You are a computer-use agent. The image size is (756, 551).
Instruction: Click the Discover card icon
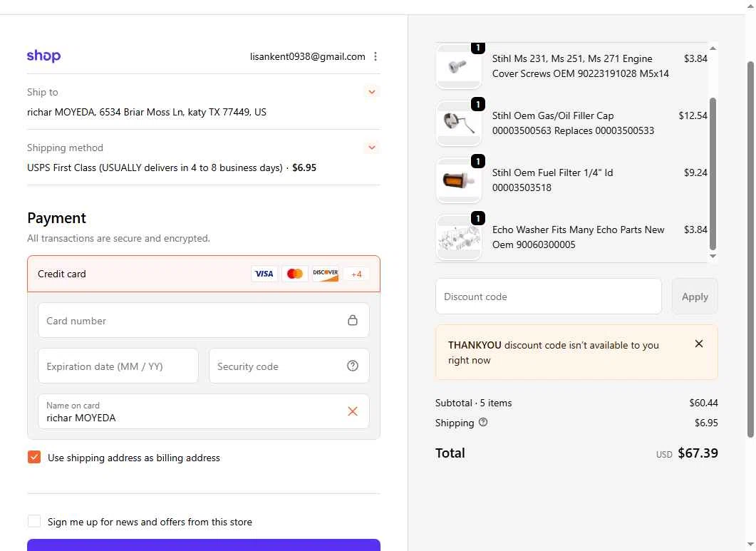click(x=326, y=274)
